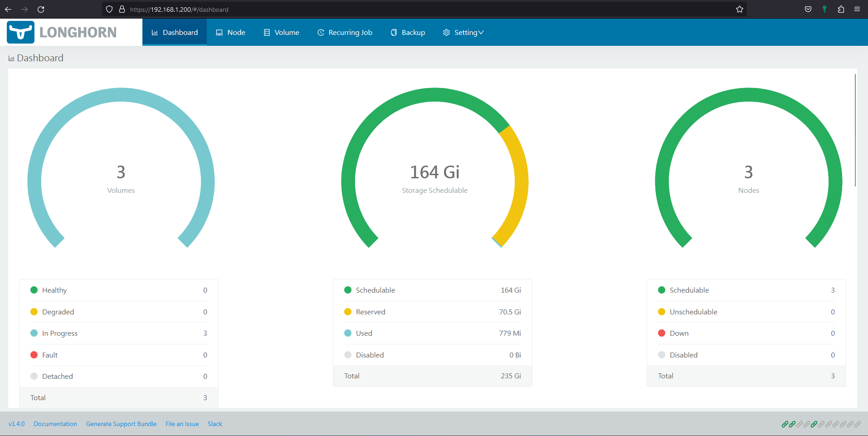868x436 pixels.
Task: Click the red Down status dot
Action: 662,333
